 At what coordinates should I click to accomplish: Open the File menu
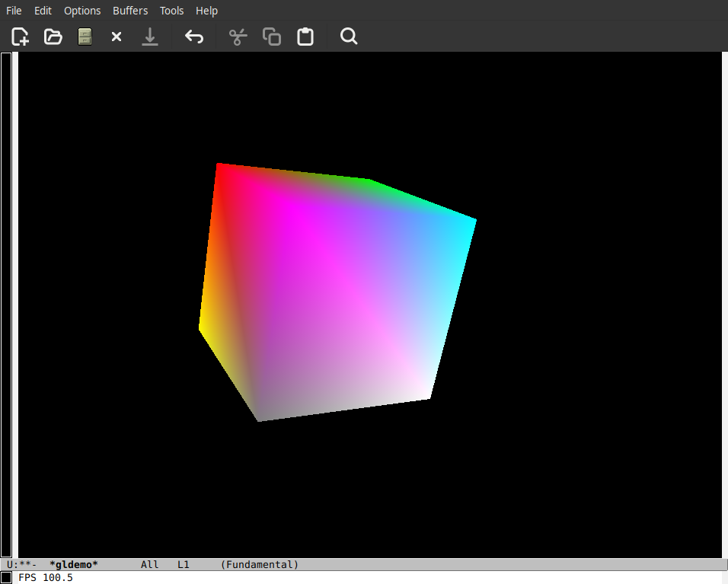click(14, 11)
